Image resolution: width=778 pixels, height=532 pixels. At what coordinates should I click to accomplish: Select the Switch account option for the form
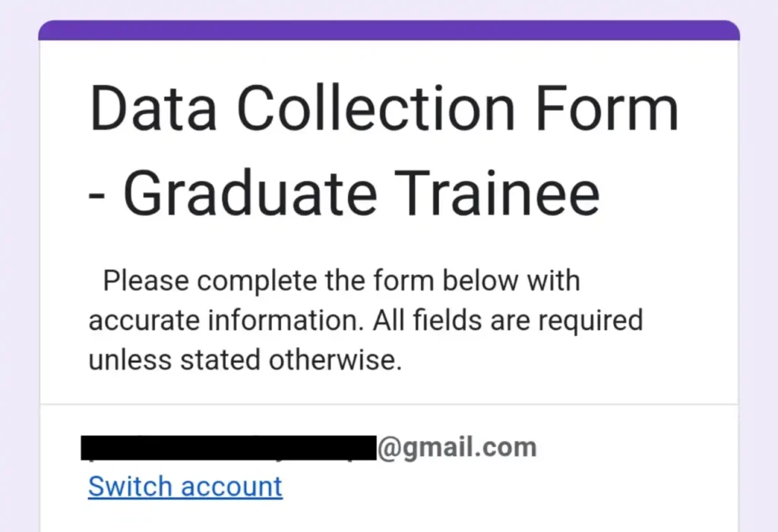click(x=185, y=486)
